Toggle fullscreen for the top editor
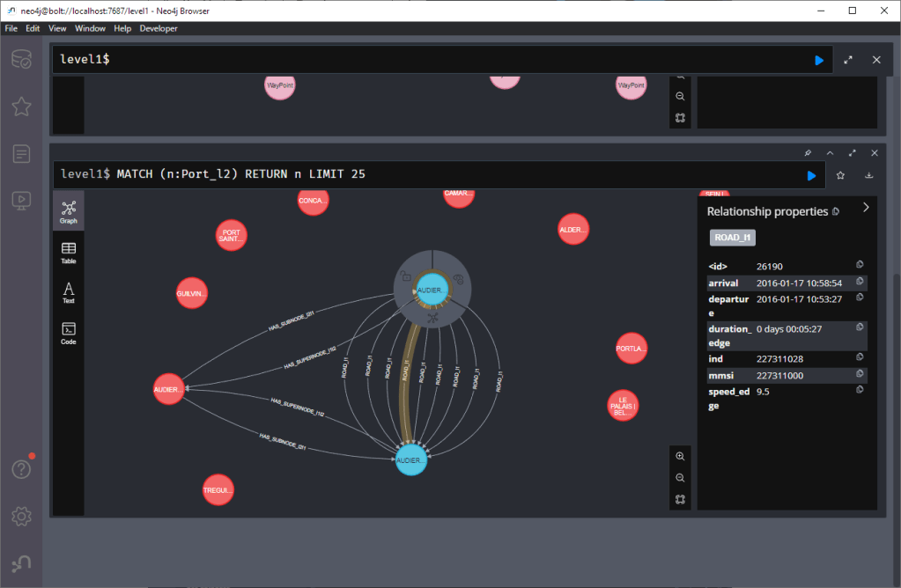Viewport: 901px width, 588px height. point(848,60)
